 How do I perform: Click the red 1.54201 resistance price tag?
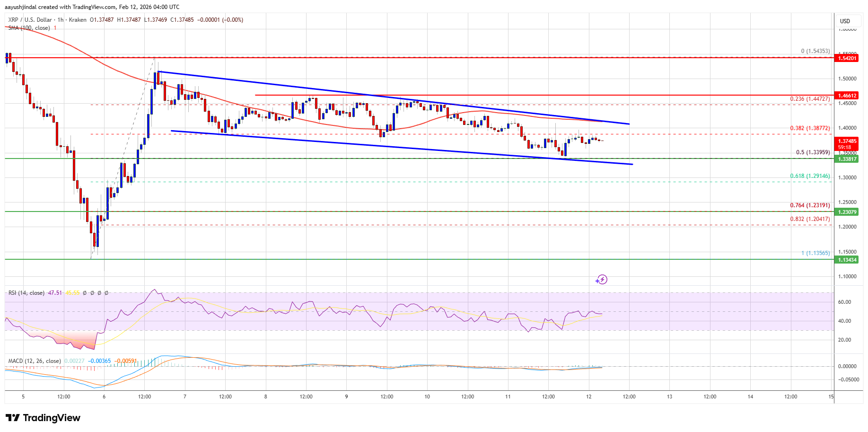847,58
